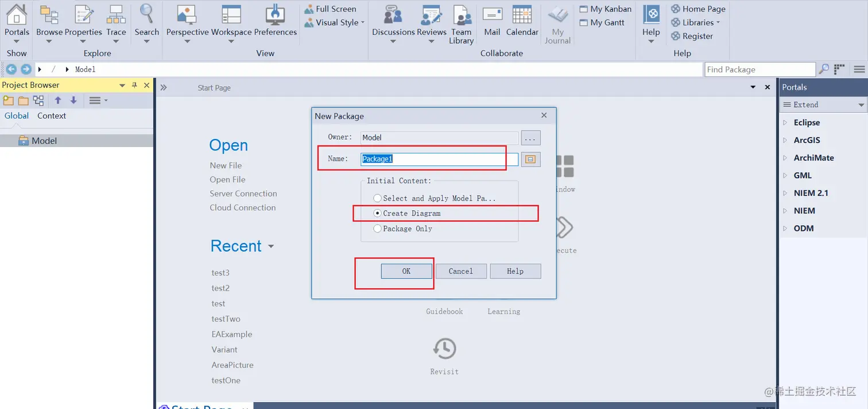868x409 pixels.
Task: Open the Workspace ribbon button
Action: 231,23
